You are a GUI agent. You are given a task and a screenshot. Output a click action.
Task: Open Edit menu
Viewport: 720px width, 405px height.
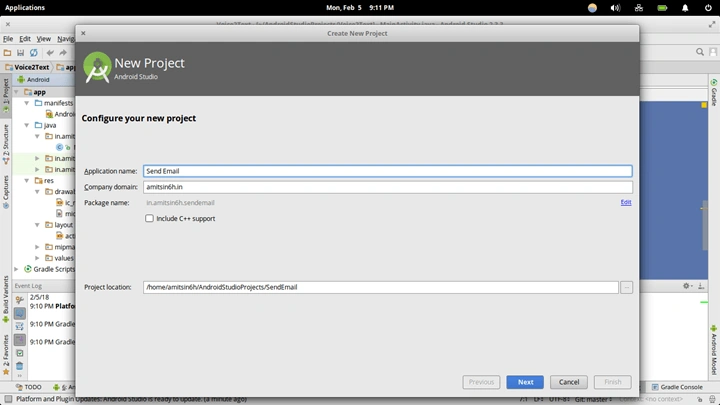click(25, 39)
